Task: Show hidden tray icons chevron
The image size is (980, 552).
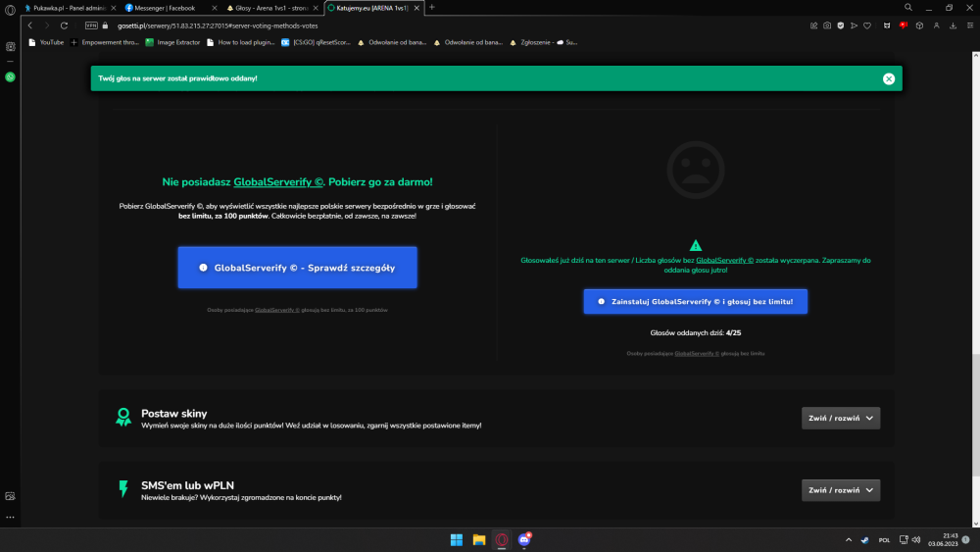Action: 848,540
